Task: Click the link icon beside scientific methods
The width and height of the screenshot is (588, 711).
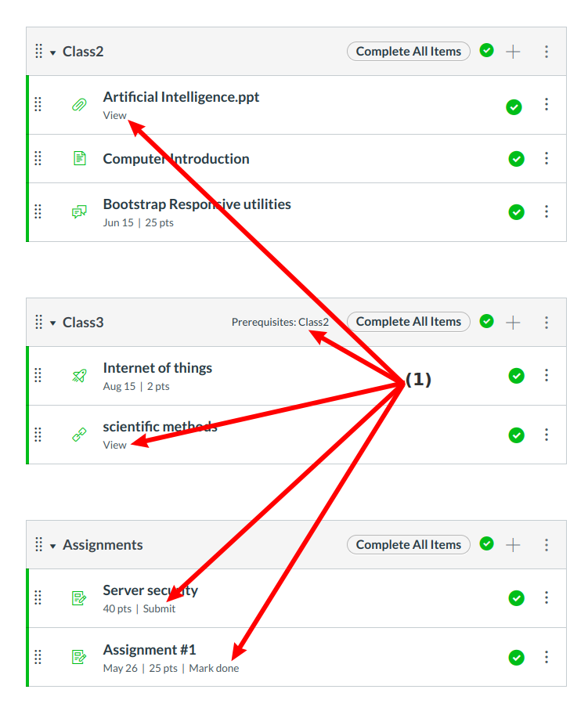Action: [x=79, y=435]
